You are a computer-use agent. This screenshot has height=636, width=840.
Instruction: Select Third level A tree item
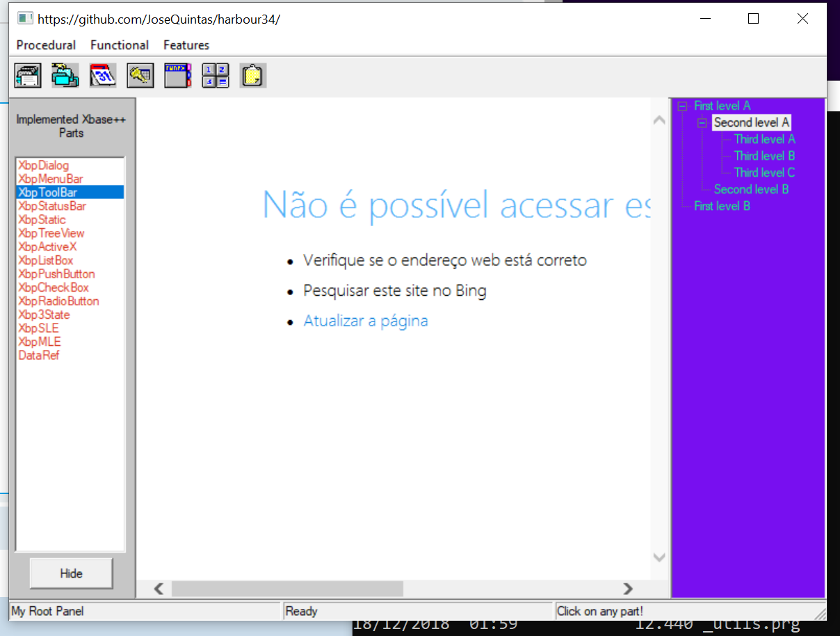[x=764, y=139]
